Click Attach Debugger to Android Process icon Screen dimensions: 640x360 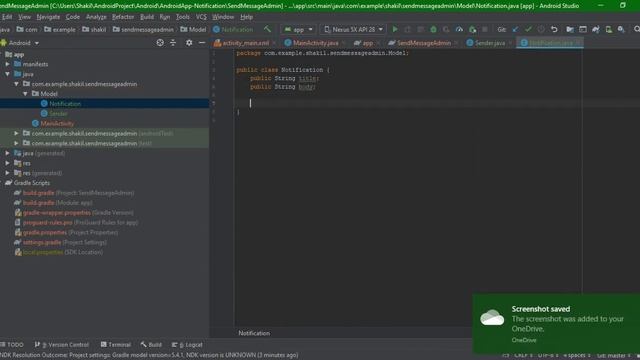472,29
